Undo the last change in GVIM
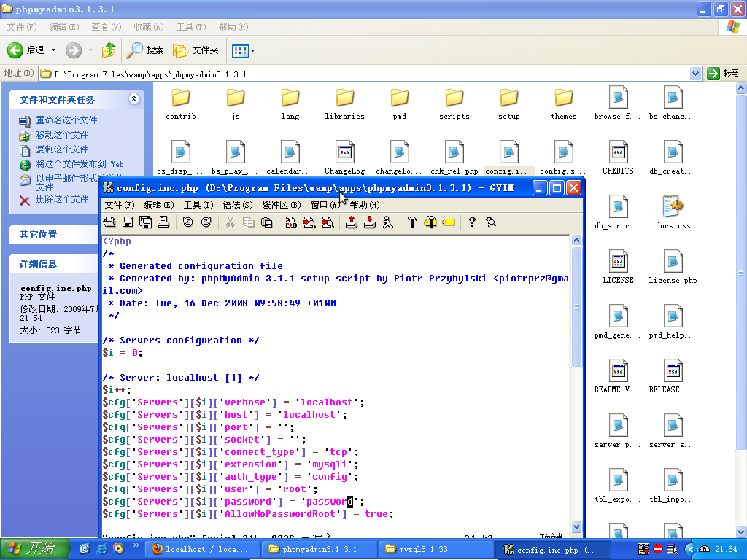This screenshot has height=560, width=747. 187,222
